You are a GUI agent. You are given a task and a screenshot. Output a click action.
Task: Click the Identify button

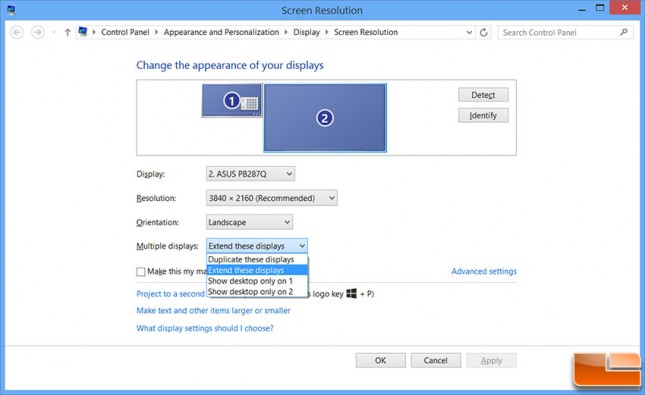point(483,115)
